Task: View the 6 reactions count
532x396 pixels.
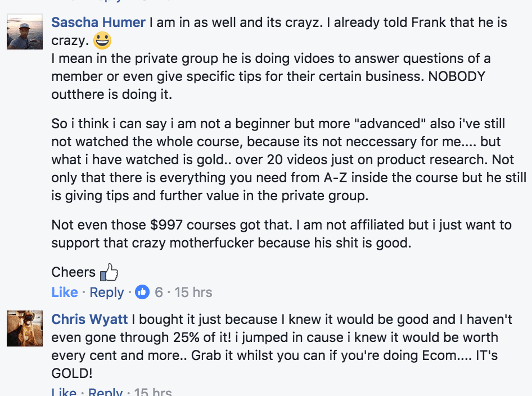Action: (159, 292)
